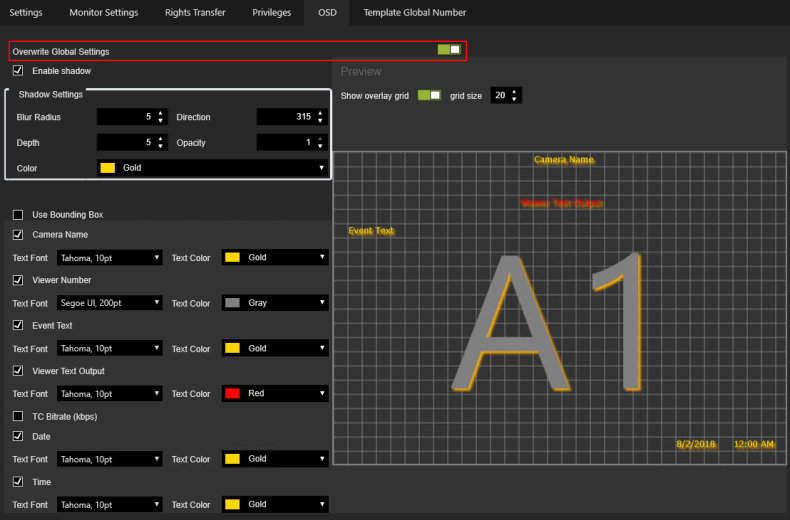Decrease Depth value with down arrow

coord(160,147)
